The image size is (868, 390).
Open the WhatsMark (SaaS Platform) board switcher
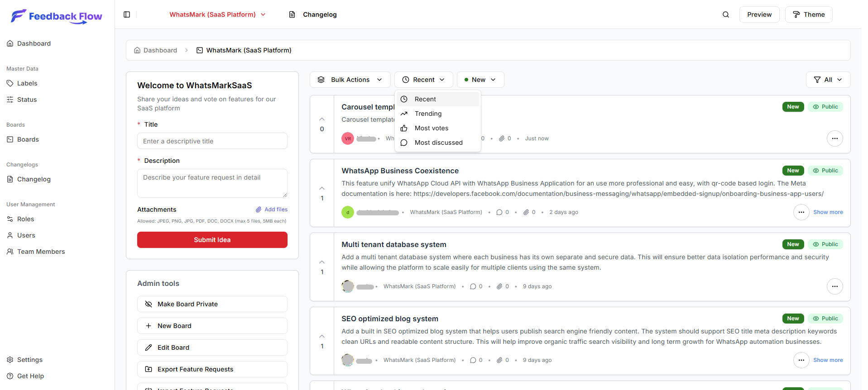click(217, 14)
